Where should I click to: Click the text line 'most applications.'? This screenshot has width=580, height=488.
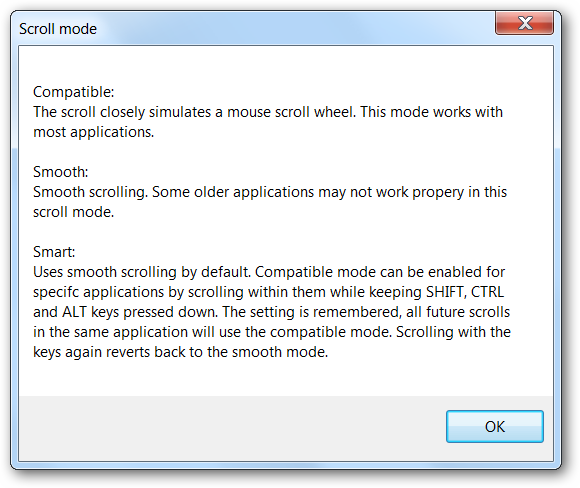(94, 132)
